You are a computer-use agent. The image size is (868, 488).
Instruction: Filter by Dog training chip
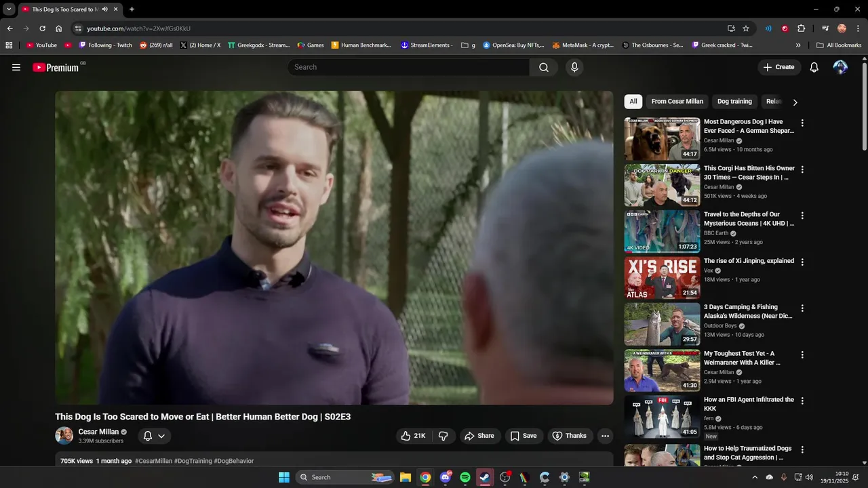[x=734, y=102]
